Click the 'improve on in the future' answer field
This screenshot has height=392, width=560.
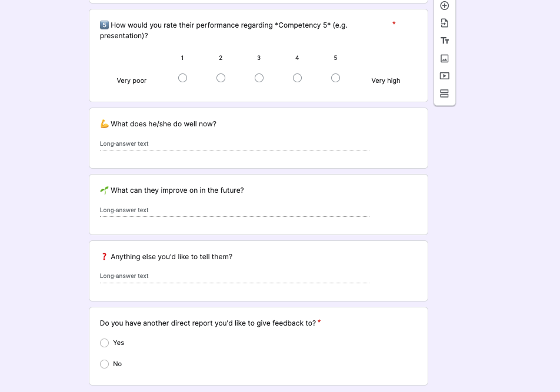(x=234, y=210)
